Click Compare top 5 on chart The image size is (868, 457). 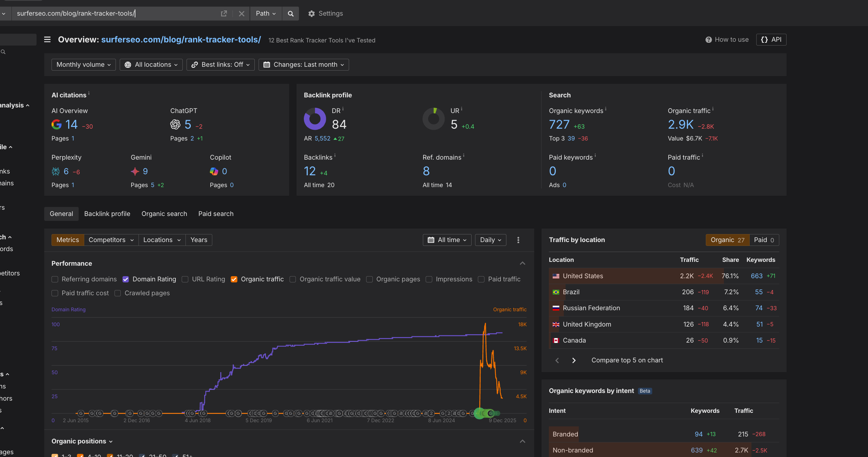[x=627, y=360]
